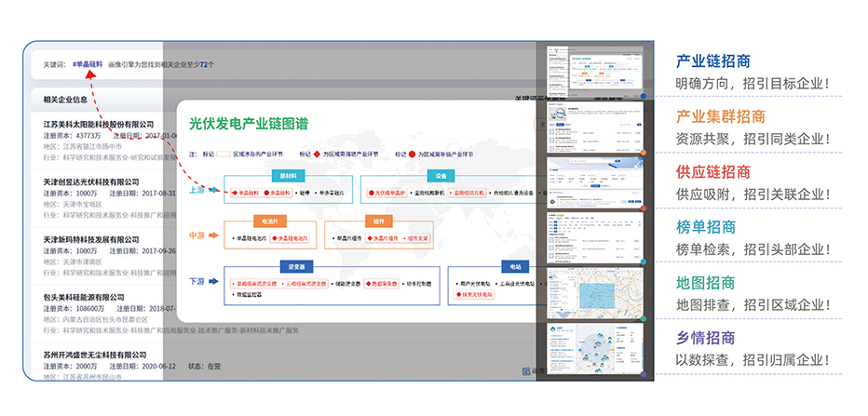Open 江苏美科太阳能科技股份有限公司 company entry

pos(99,124)
